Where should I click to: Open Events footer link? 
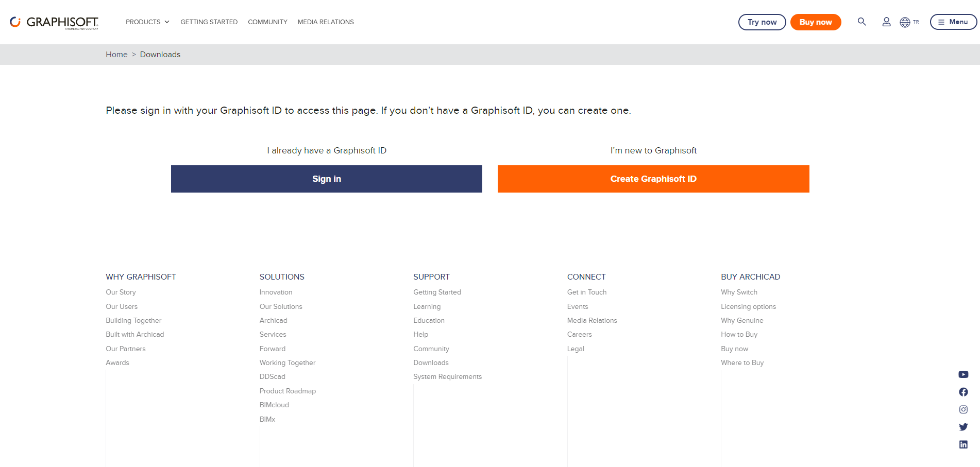(x=578, y=306)
